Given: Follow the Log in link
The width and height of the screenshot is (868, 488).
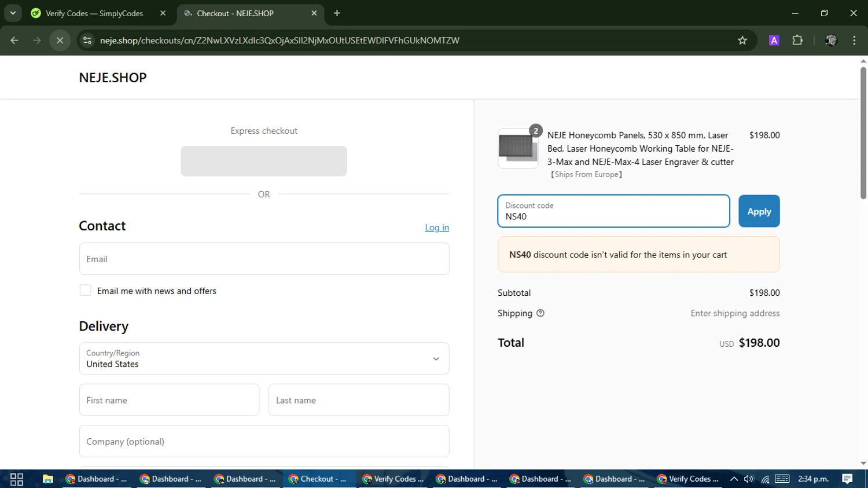Looking at the screenshot, I should tap(437, 228).
